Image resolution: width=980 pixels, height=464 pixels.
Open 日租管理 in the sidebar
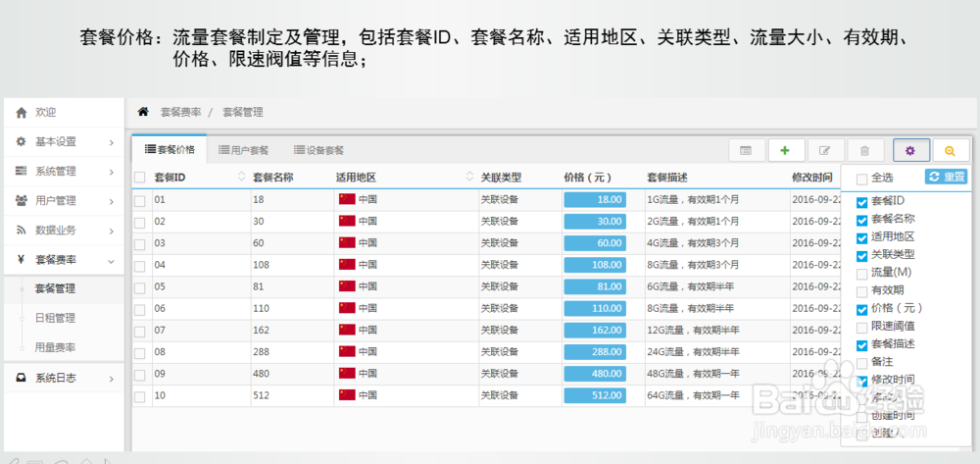tap(55, 318)
